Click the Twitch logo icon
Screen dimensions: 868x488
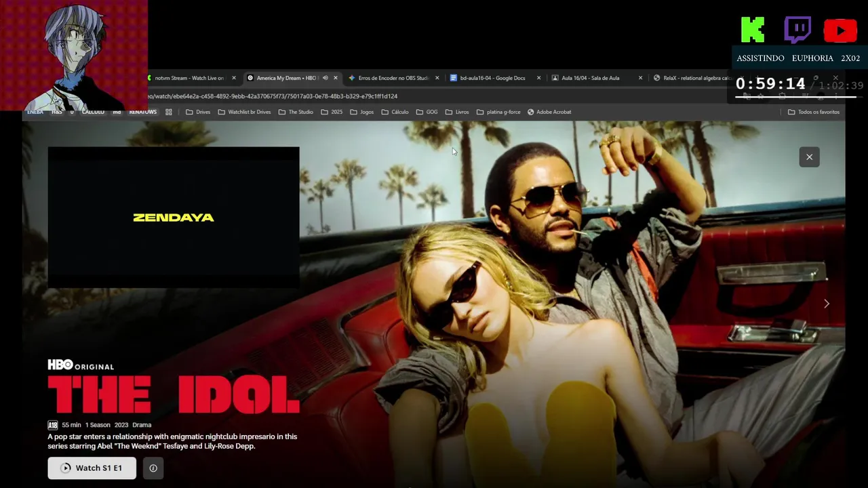[797, 30]
